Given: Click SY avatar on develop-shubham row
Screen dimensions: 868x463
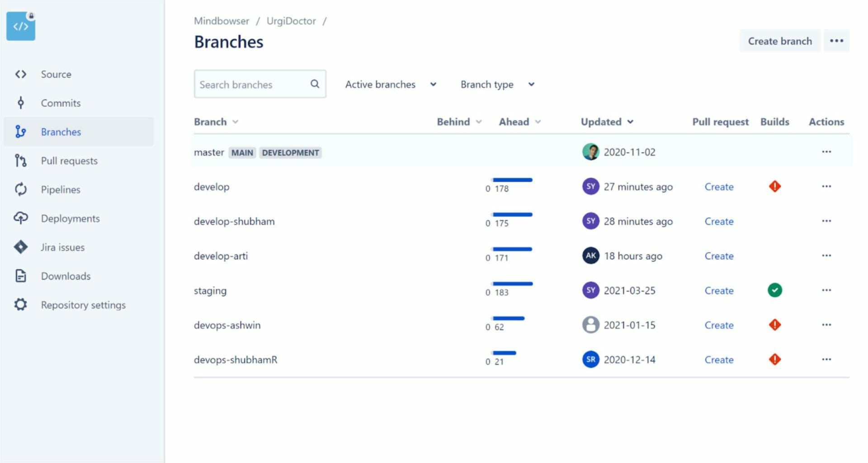Looking at the screenshot, I should tap(591, 221).
